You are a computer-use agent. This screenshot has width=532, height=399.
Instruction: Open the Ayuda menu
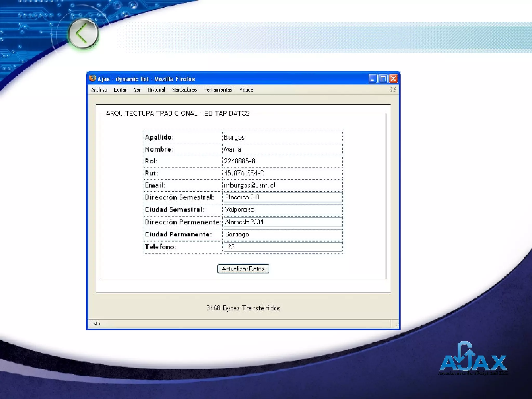pyautogui.click(x=246, y=90)
